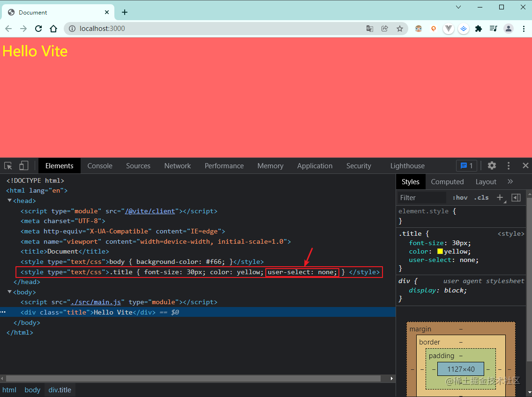The height and width of the screenshot is (397, 532).
Task: Click the Chrome profile avatar icon
Action: point(509,29)
